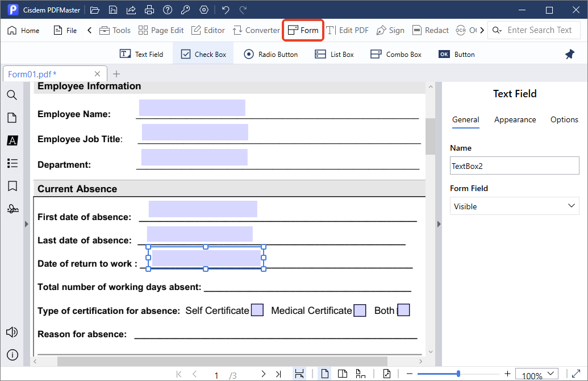Image resolution: width=588 pixels, height=381 pixels.
Task: Switch to the Appearance tab
Action: 515,120
